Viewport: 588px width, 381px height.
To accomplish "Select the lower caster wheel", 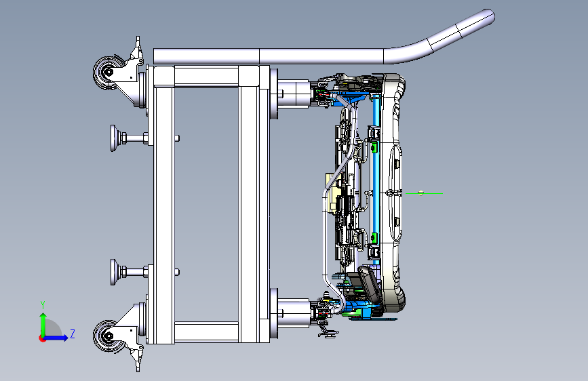I will (x=107, y=336).
